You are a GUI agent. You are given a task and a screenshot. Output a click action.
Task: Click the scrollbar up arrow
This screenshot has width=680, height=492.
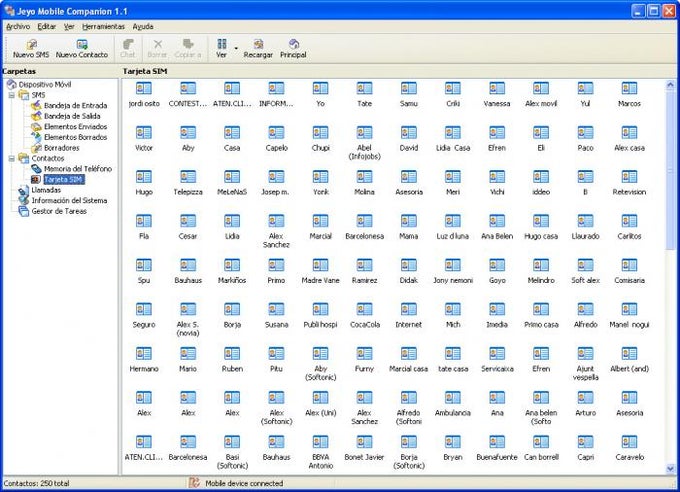(x=670, y=85)
